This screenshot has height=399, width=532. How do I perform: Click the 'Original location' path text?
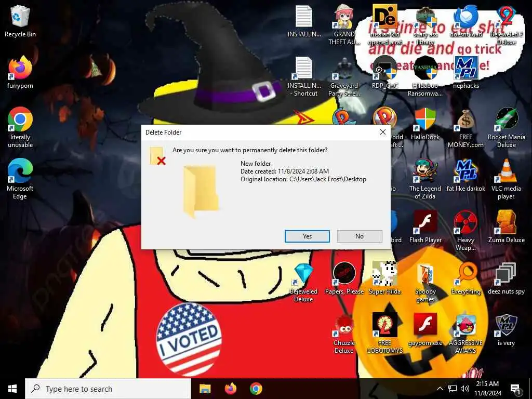coord(303,179)
